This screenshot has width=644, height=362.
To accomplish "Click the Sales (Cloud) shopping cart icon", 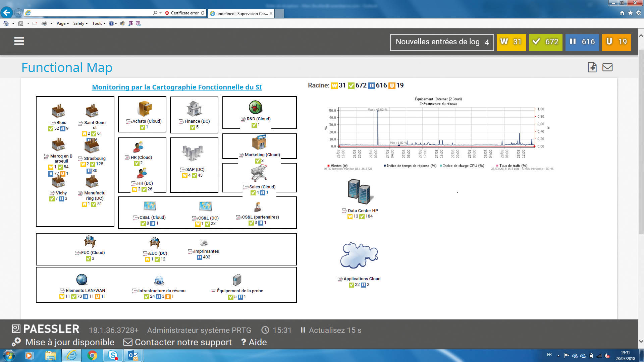I will point(259,173).
